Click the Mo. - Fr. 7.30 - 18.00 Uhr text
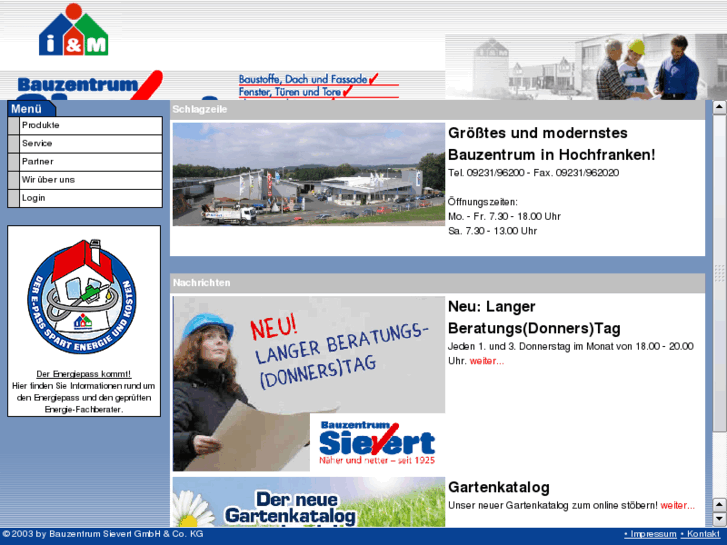Image resolution: width=727 pixels, height=545 pixels. pos(504,216)
